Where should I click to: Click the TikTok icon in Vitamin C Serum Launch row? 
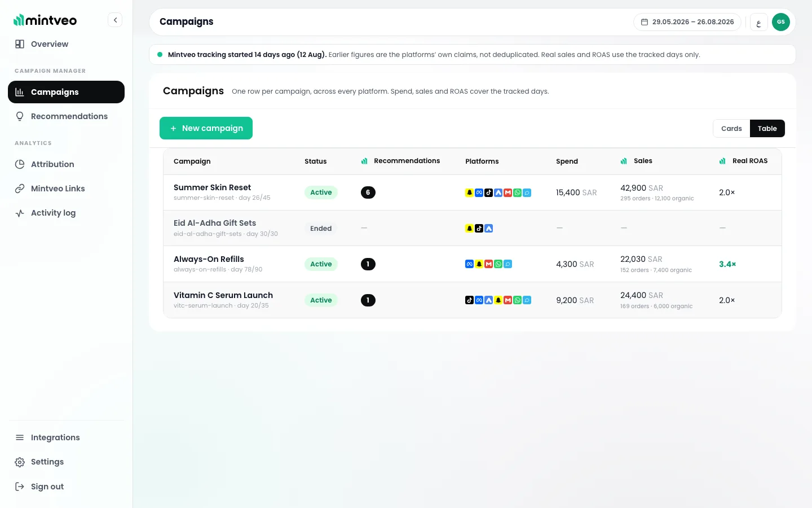pyautogui.click(x=469, y=300)
